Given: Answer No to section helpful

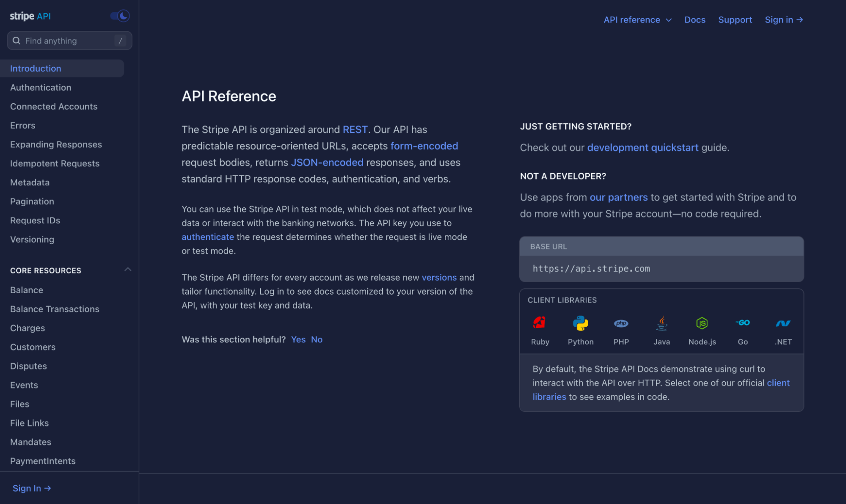Looking at the screenshot, I should coord(317,339).
